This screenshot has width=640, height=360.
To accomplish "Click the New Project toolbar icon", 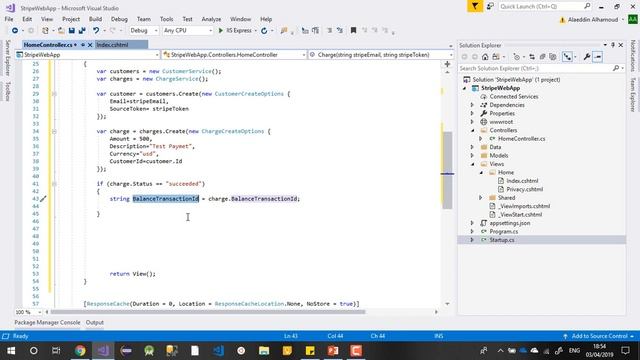I will (x=45, y=31).
